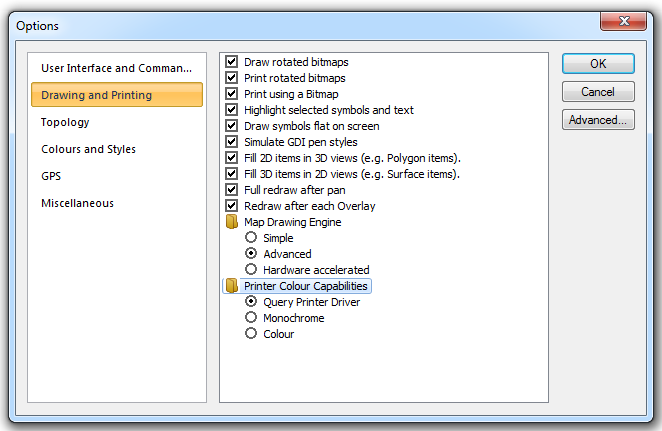Click the Printer Colour Capabilities folder icon
This screenshot has height=431, width=662.
coord(232,286)
